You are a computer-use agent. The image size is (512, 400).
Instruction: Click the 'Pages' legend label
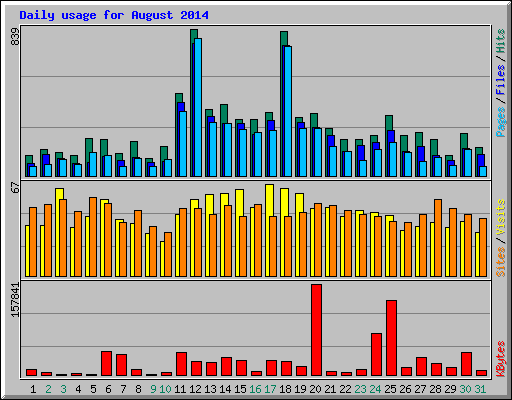[501, 122]
